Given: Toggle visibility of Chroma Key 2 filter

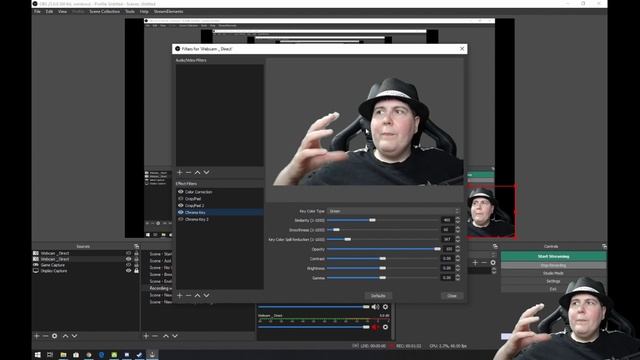Looking at the screenshot, I should [180, 219].
